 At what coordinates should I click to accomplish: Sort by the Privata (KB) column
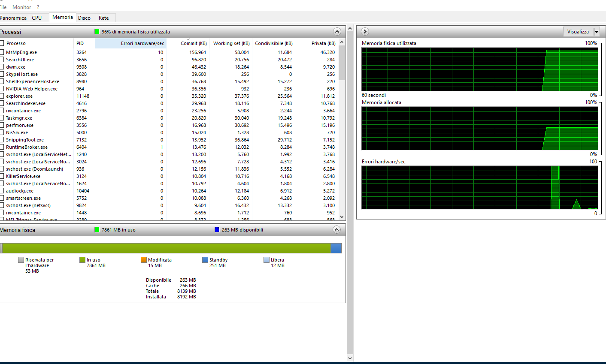(x=317, y=43)
